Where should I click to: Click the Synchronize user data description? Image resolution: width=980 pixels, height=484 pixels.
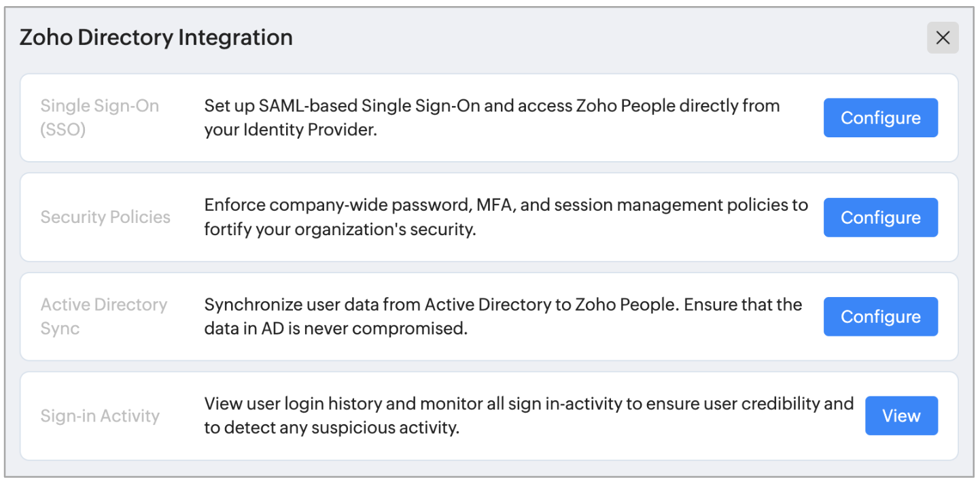(503, 305)
